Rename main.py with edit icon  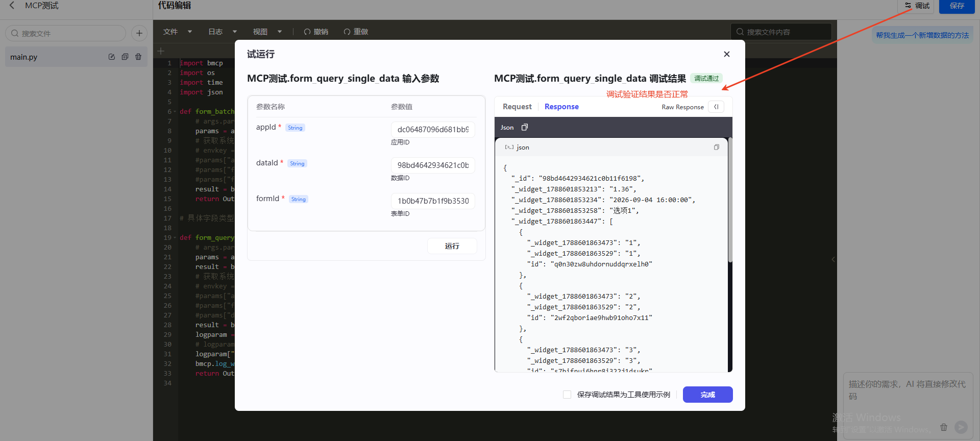(x=112, y=57)
